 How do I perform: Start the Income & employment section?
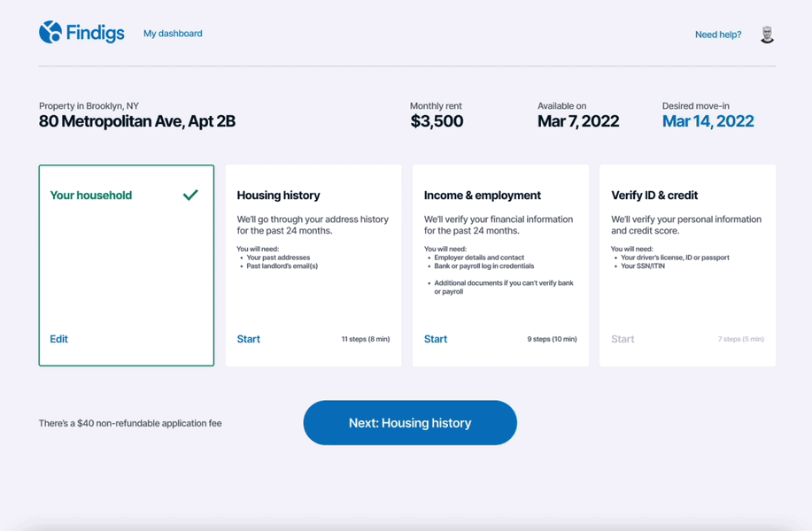436,339
